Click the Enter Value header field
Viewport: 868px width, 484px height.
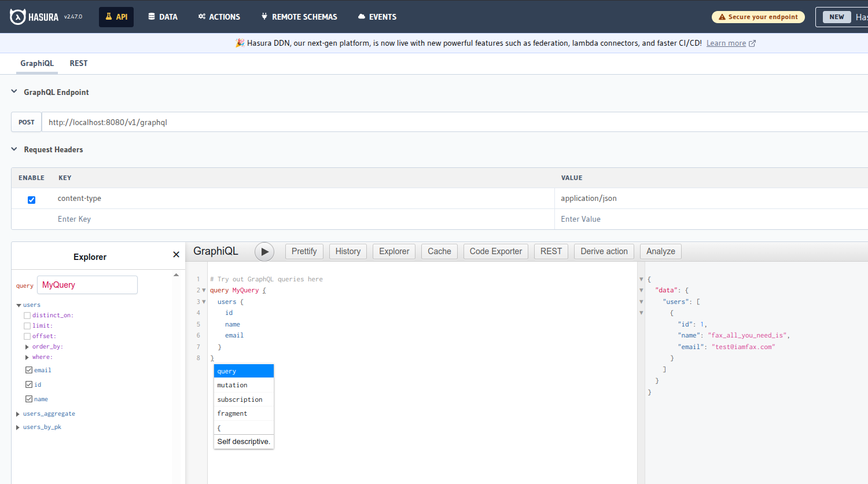[x=712, y=219]
